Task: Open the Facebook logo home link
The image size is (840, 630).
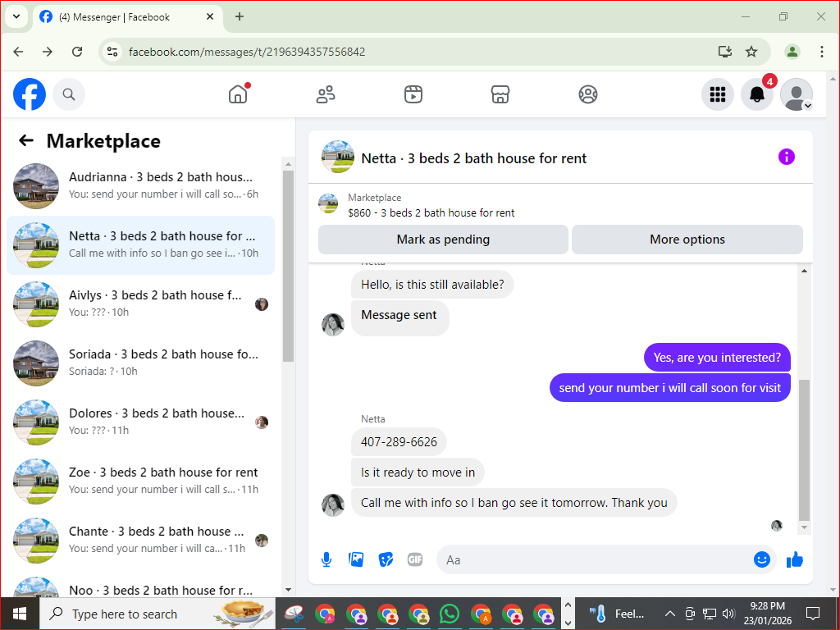Action: pyautogui.click(x=30, y=94)
